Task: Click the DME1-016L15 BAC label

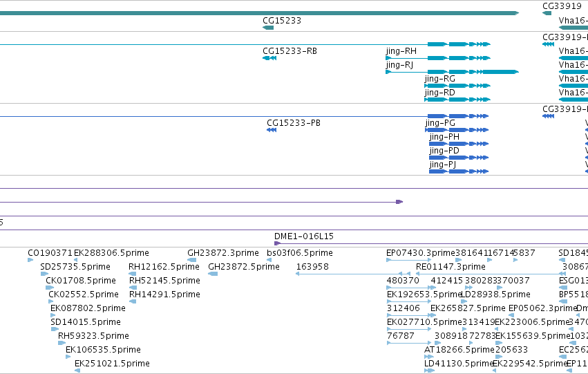Action: pyautogui.click(x=304, y=236)
